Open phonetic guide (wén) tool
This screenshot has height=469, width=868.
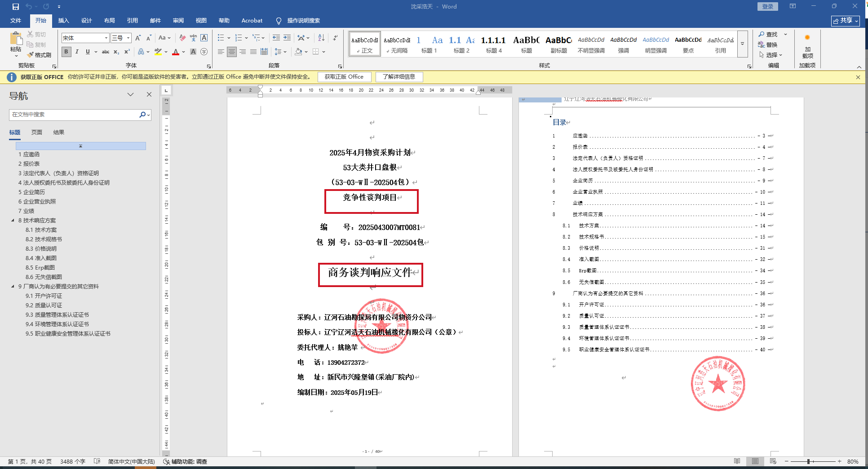tap(193, 38)
